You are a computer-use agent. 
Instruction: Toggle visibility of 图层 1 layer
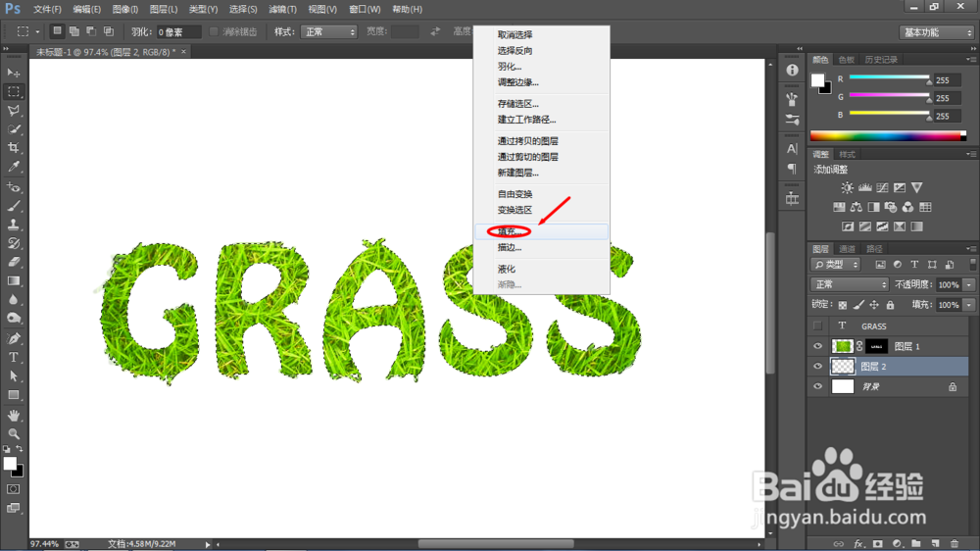(x=817, y=346)
